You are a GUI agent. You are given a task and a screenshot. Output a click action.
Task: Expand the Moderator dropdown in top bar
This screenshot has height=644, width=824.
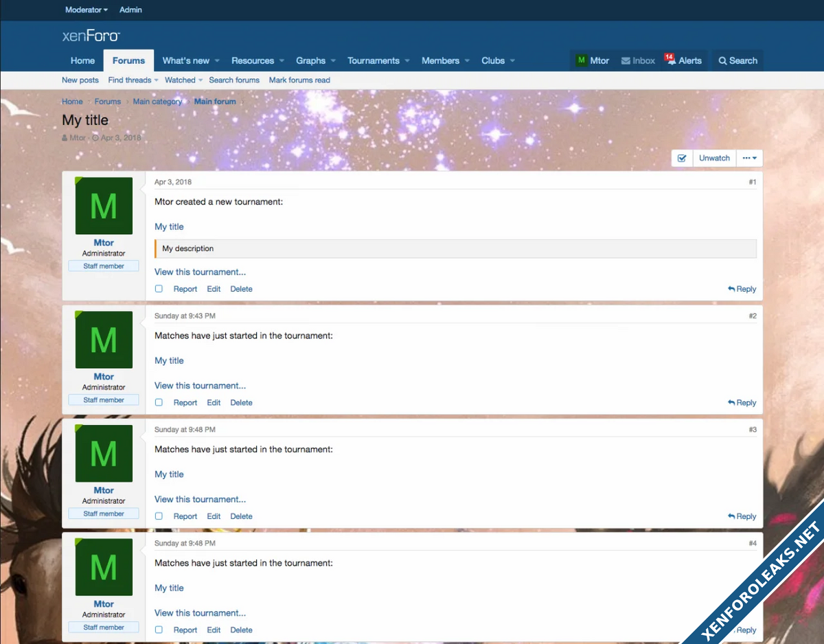tap(87, 10)
